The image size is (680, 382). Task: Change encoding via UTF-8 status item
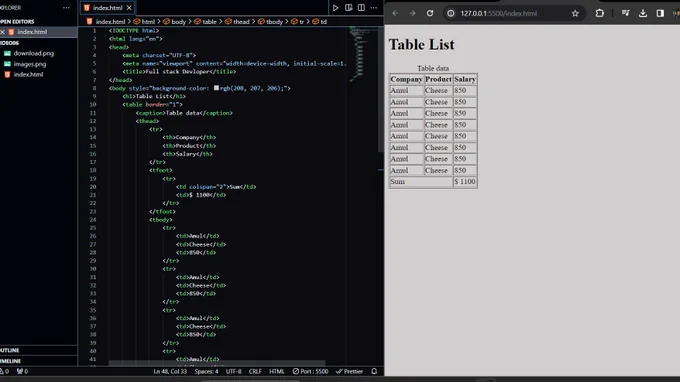pyautogui.click(x=233, y=372)
